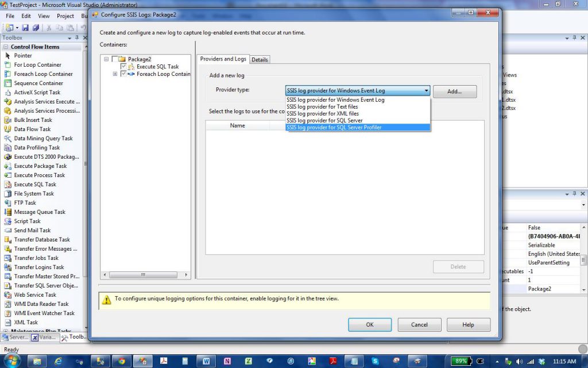Toggle the Foreach Loop Container checkbox
Screen dimensions: 588x368
click(x=123, y=74)
